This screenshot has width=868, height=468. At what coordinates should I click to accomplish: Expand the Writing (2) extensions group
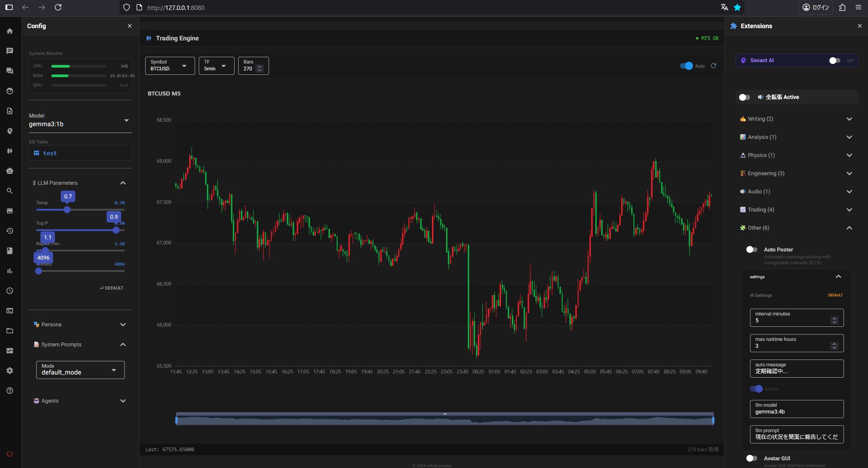click(x=796, y=119)
